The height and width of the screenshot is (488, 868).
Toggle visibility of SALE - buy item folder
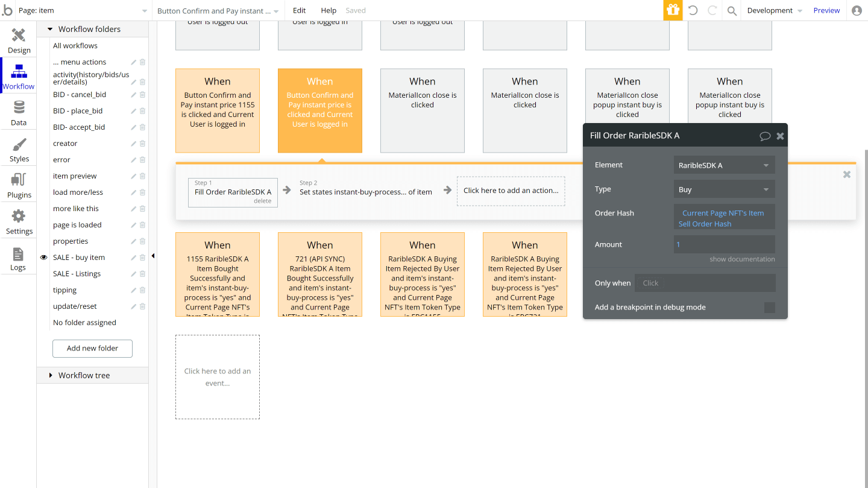43,257
